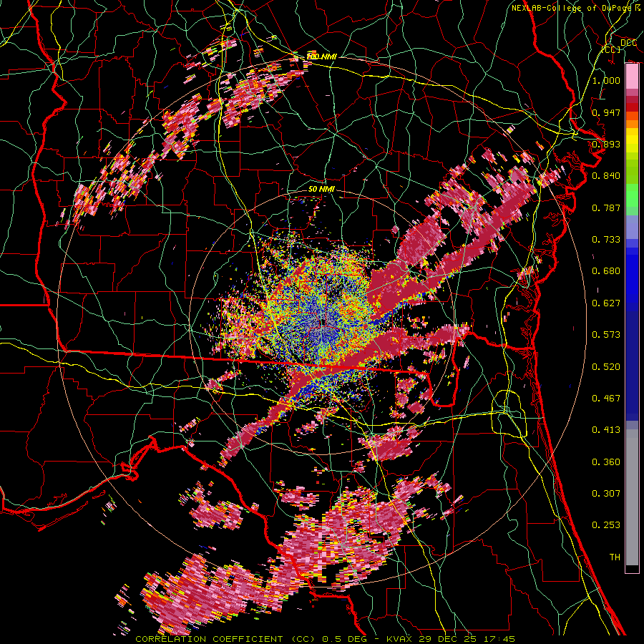The height and width of the screenshot is (644, 644).
Task: Select the 0.947 scale value
Action: click(x=606, y=112)
